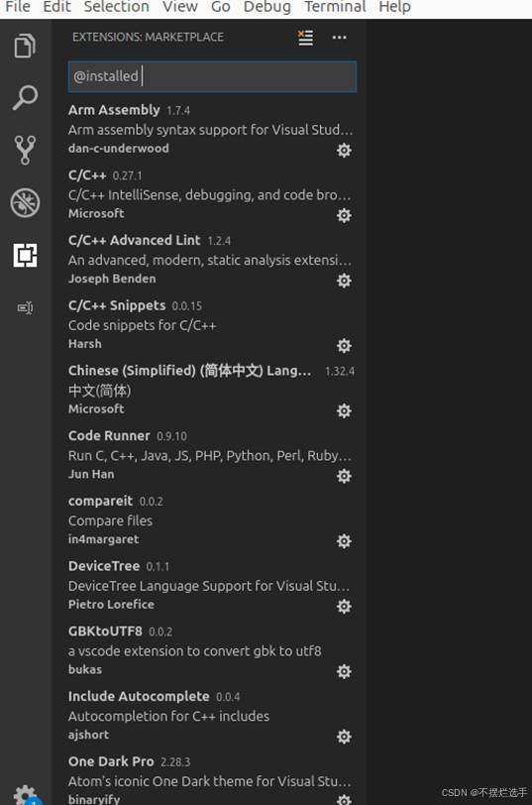Clear the extensions search results icon

point(305,38)
